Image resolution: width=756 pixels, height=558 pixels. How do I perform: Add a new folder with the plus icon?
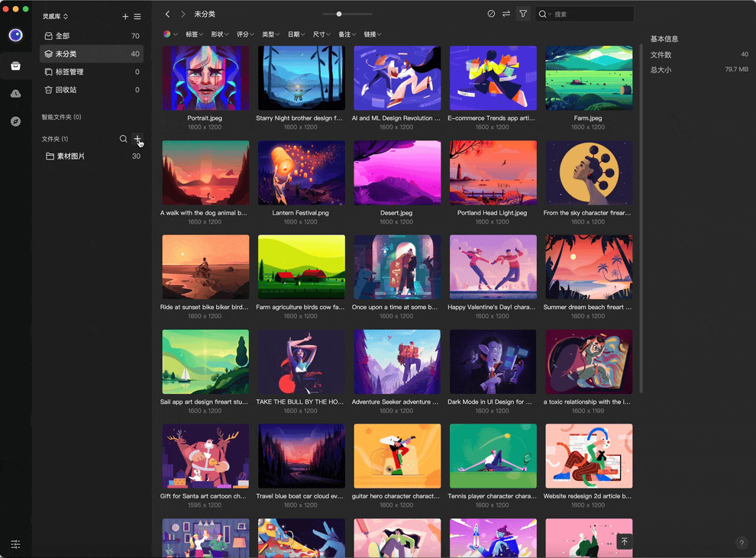pos(137,139)
